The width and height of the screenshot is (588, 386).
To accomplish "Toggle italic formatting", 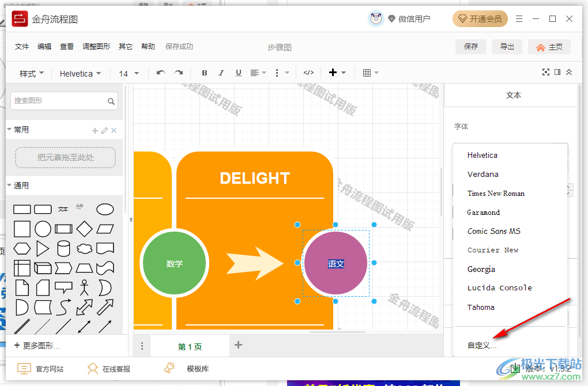I will coord(221,73).
